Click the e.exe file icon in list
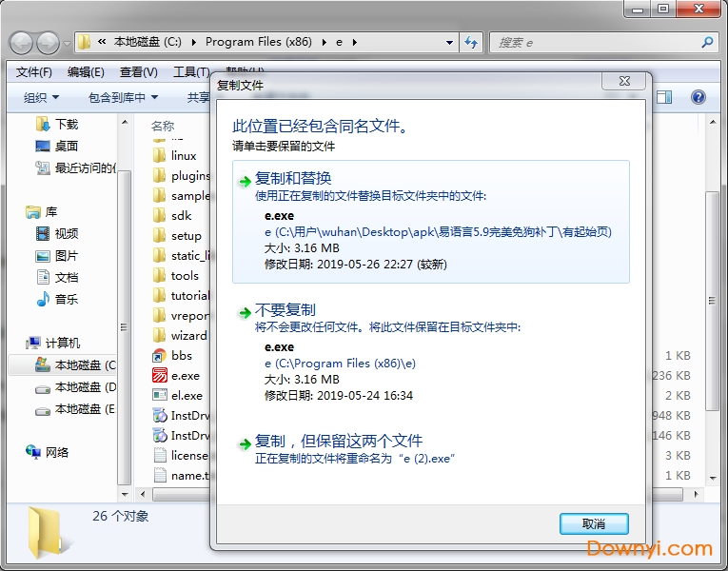This screenshot has width=728, height=571. tap(160, 376)
